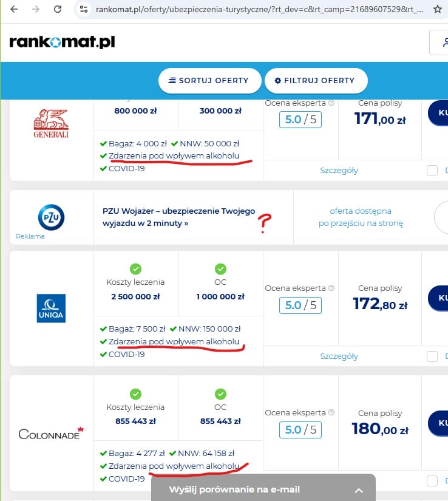Open Szczegóły link for Generali offer

pos(339,171)
